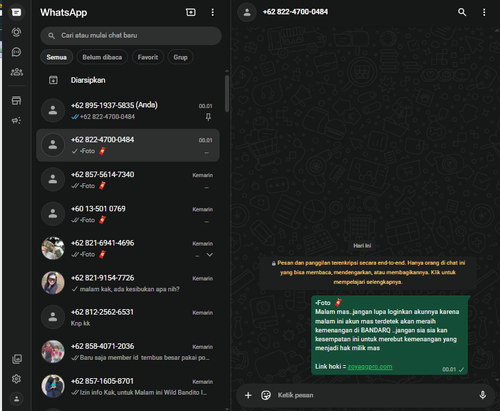Click the pin icon on +62 895-1937-5835 chat
Image resolution: width=500 pixels, height=411 pixels.
[x=208, y=117]
